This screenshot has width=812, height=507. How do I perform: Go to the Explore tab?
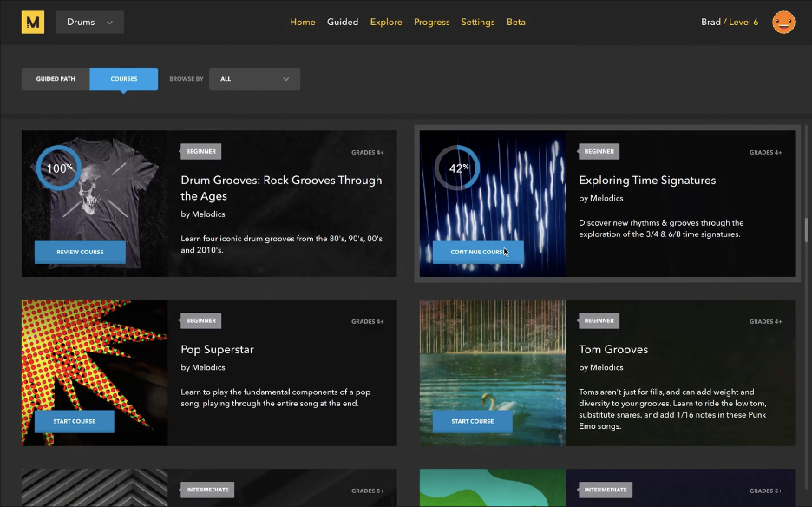point(386,23)
